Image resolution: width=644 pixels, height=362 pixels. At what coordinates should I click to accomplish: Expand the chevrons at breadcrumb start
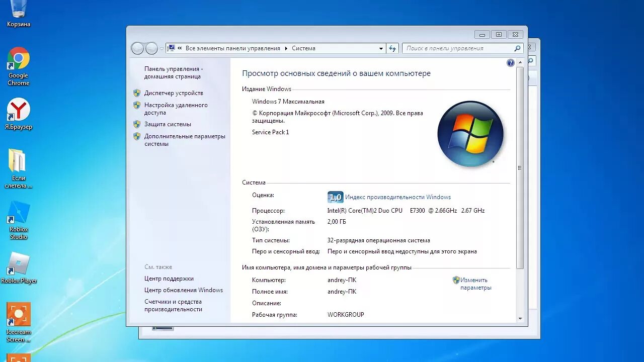coord(180,48)
